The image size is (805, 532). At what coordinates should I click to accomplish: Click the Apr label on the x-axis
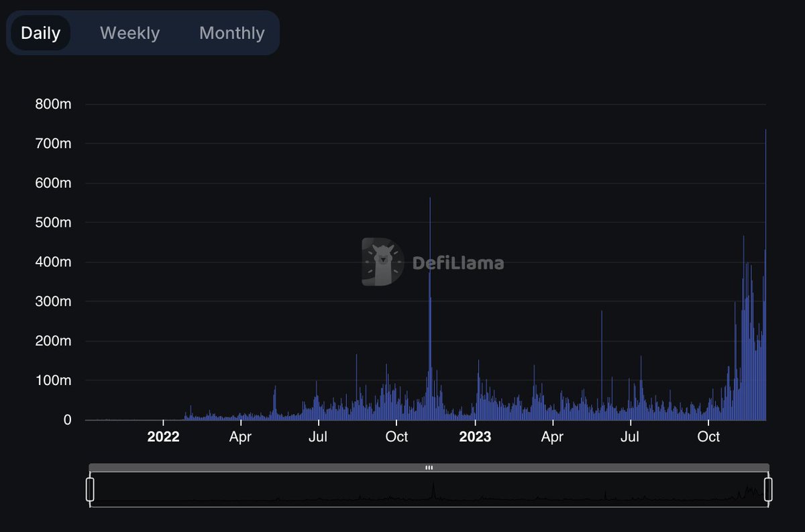pos(240,437)
